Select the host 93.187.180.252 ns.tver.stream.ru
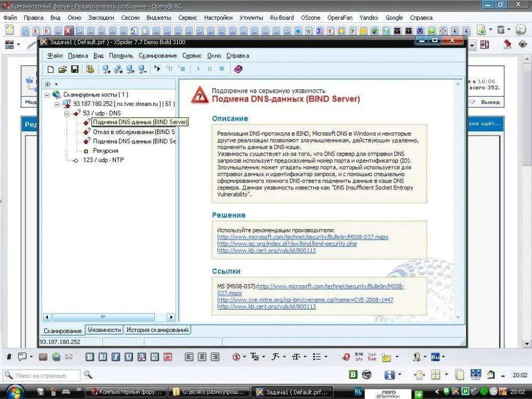This screenshot has width=532, height=399. coord(124,104)
